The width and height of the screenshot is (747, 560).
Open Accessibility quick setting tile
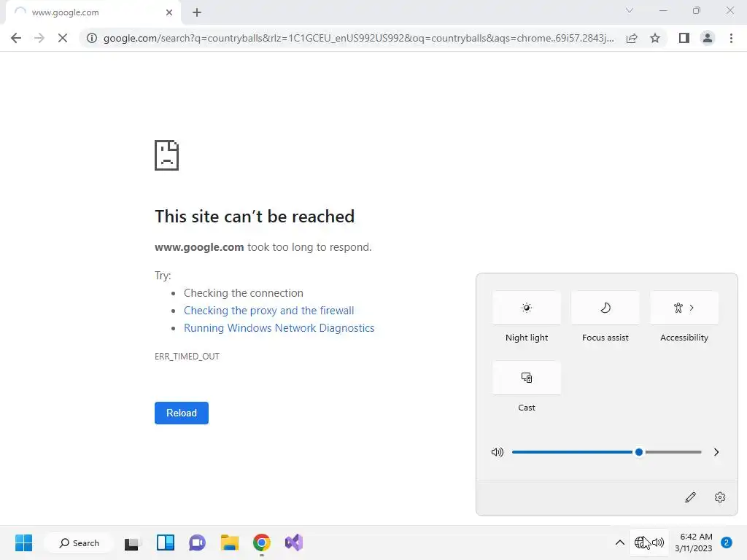coord(684,308)
